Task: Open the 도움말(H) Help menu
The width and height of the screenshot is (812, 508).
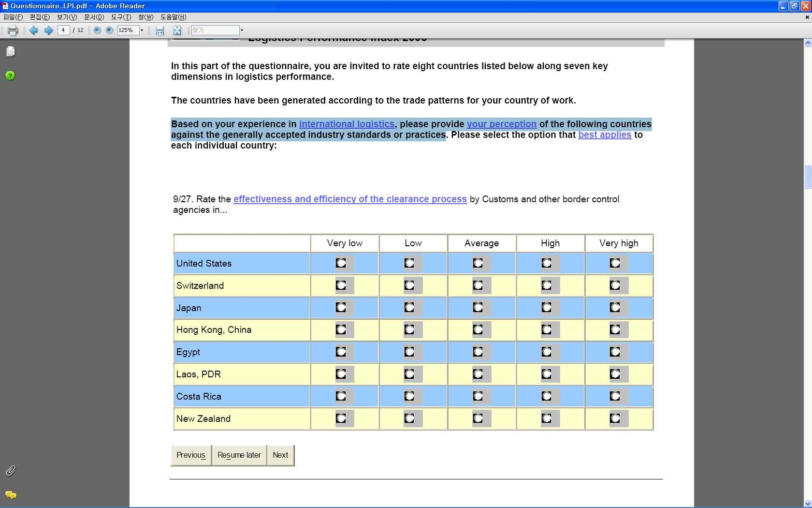Action: pos(173,17)
